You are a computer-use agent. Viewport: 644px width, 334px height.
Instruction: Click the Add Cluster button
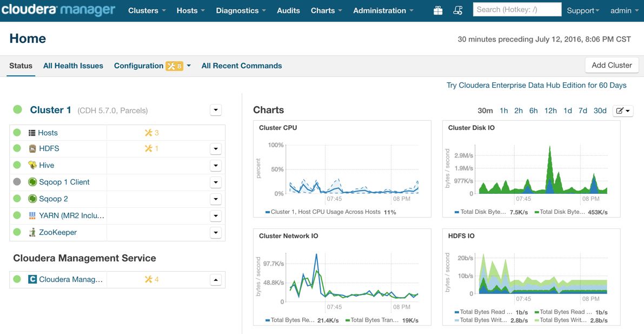coord(612,65)
